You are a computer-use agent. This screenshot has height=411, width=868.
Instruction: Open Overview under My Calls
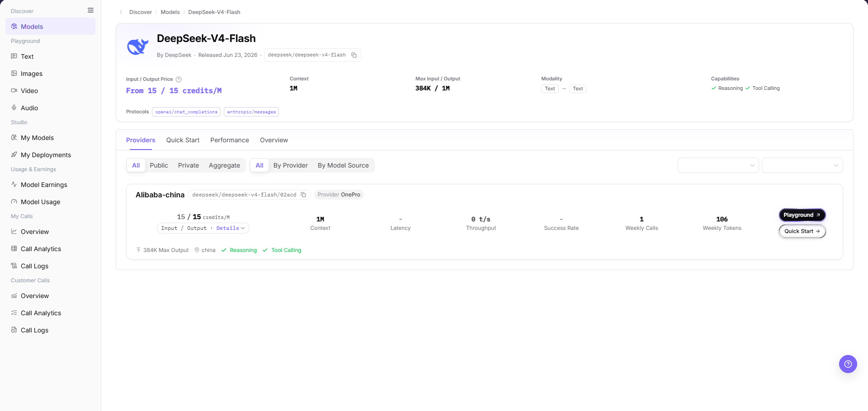[x=50, y=232]
